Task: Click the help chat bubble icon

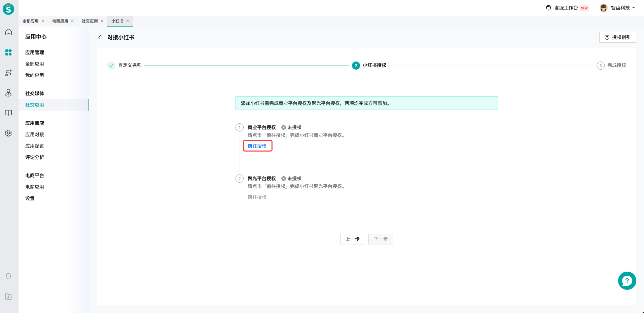Action: pos(627,281)
